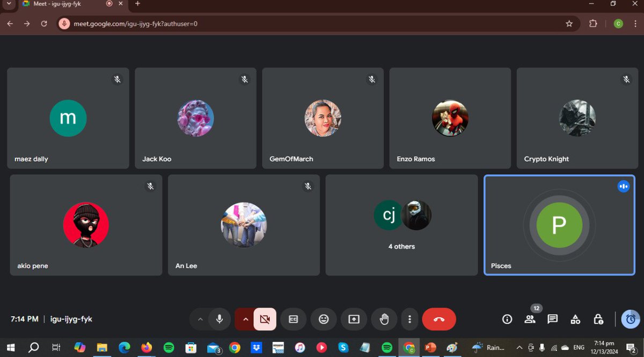The image size is (644, 357).
Task: Select maez dally's participant tile
Action: tap(68, 118)
